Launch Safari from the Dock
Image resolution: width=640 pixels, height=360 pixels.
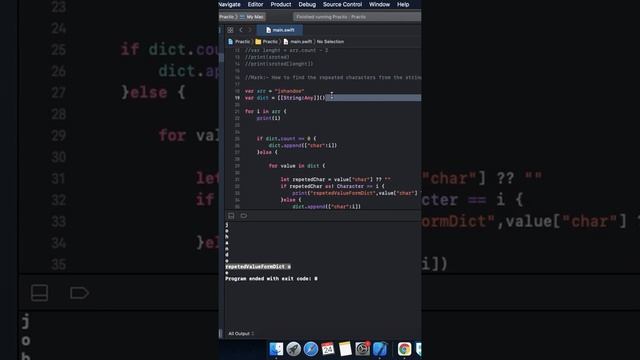(311, 349)
